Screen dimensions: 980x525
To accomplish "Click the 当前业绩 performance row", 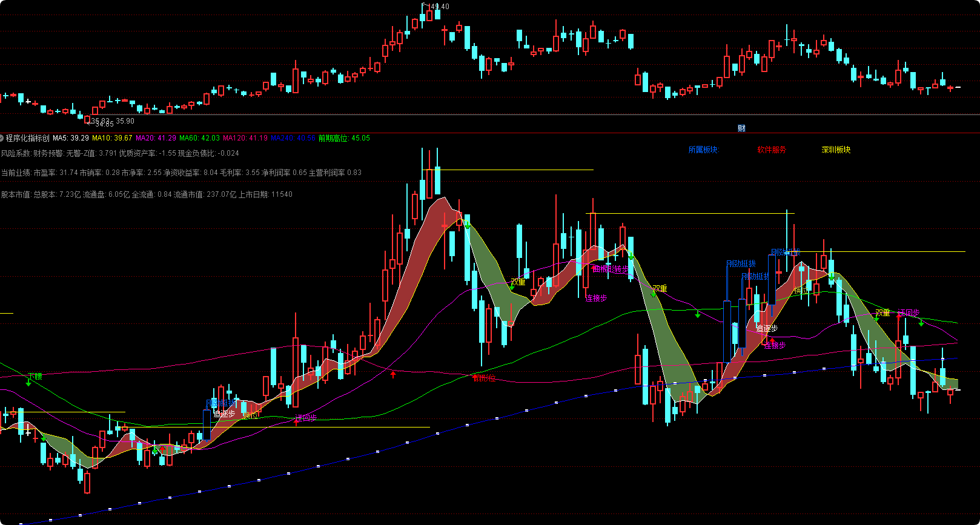I will (181, 173).
